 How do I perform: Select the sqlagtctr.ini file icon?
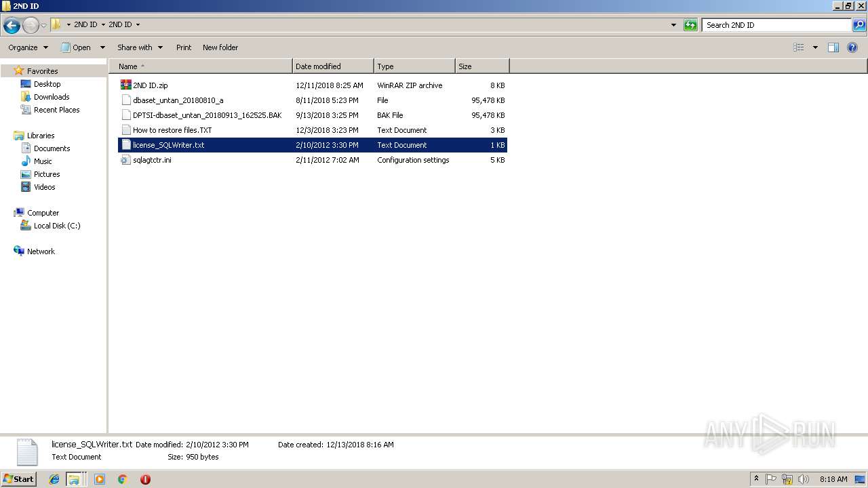point(125,160)
